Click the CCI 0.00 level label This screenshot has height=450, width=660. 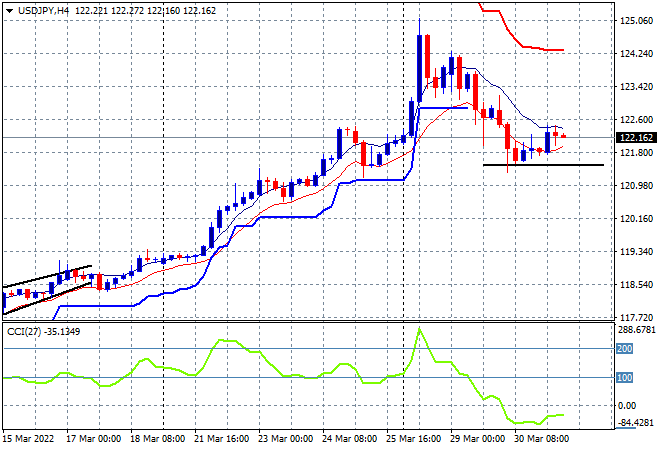pos(627,406)
